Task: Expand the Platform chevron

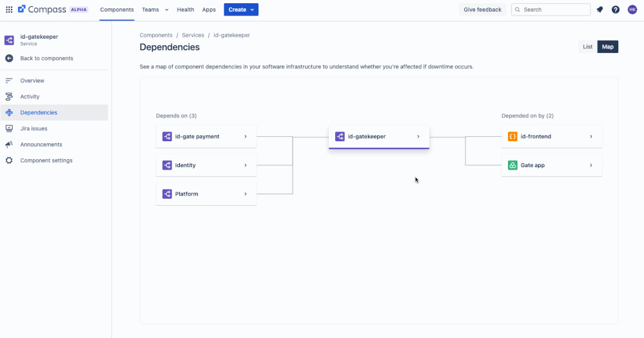Action: pyautogui.click(x=246, y=194)
